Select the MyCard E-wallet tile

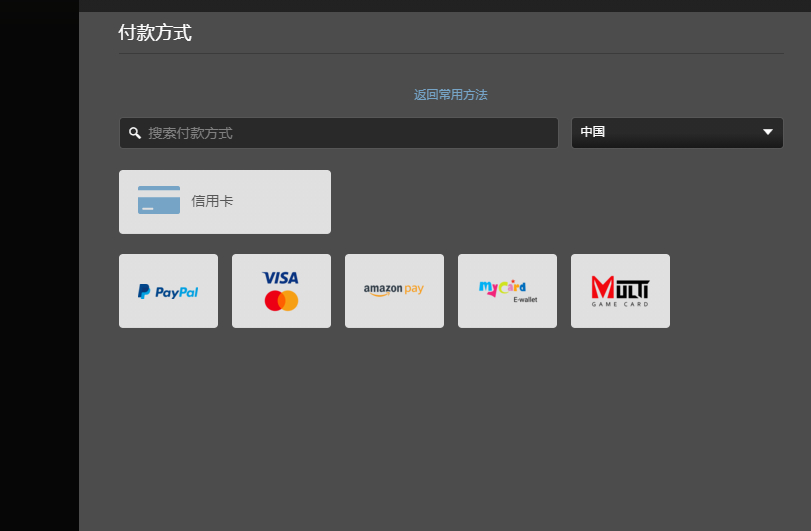point(507,291)
